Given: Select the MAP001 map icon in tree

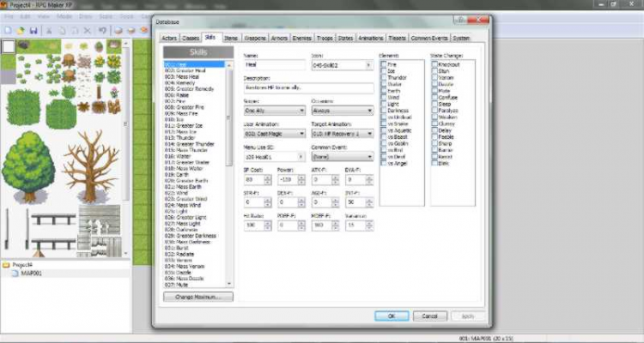Looking at the screenshot, I should [x=15, y=274].
